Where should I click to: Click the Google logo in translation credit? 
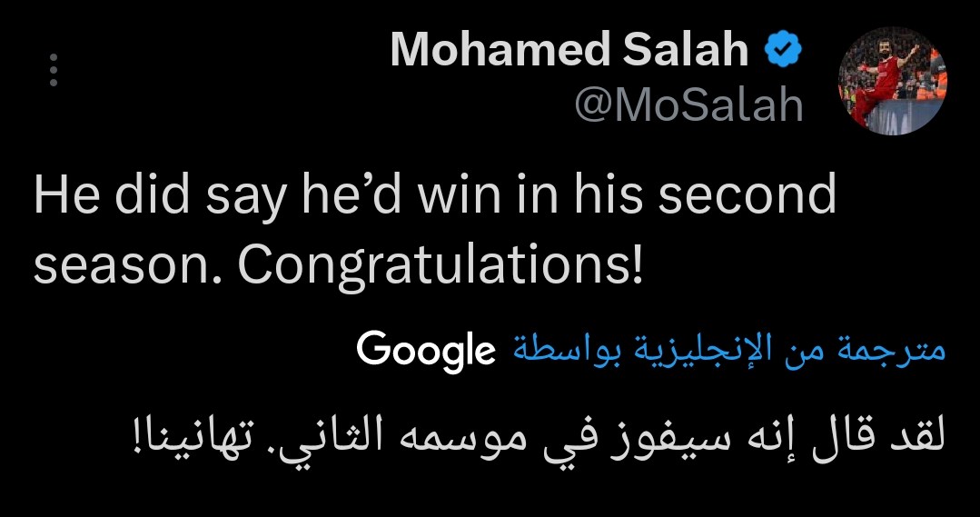426,351
